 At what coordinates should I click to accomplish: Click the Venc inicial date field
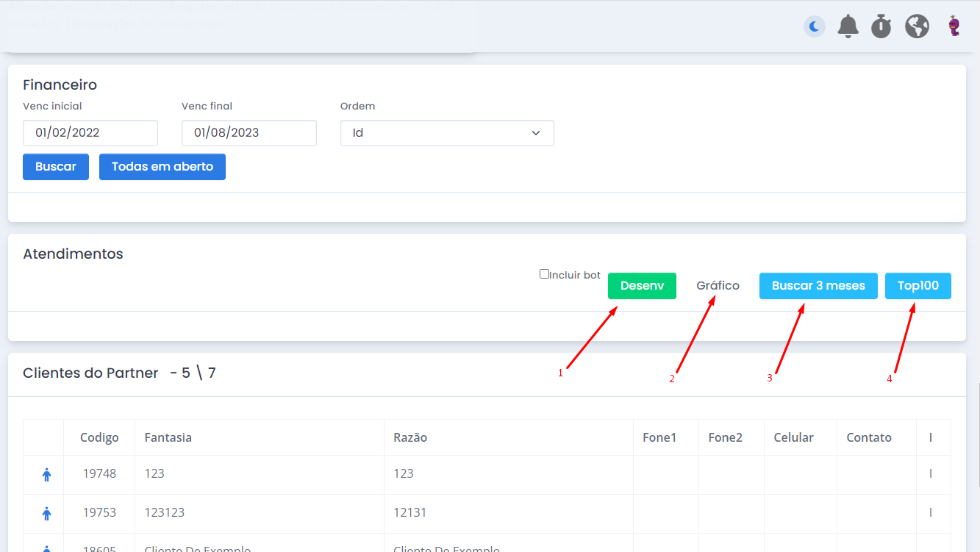[90, 133]
